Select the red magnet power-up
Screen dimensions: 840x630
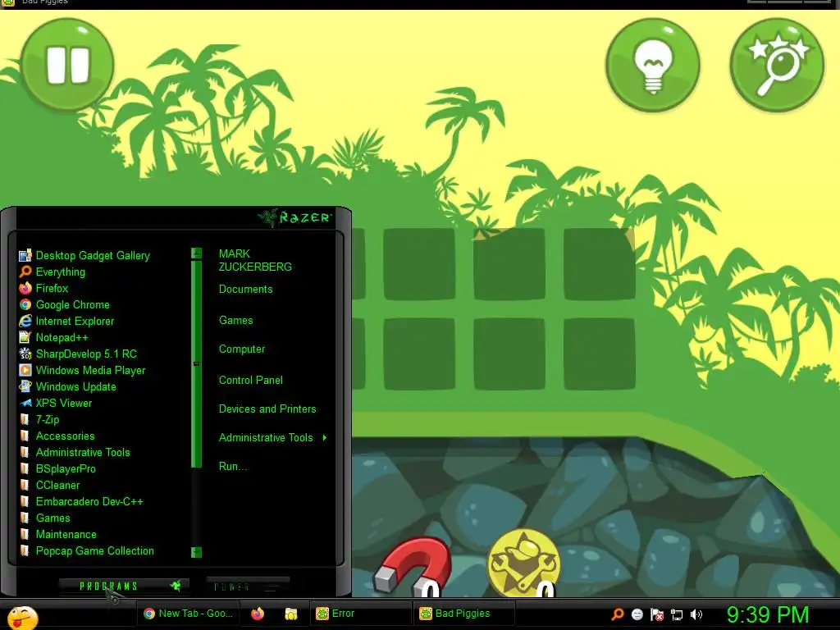tap(413, 567)
